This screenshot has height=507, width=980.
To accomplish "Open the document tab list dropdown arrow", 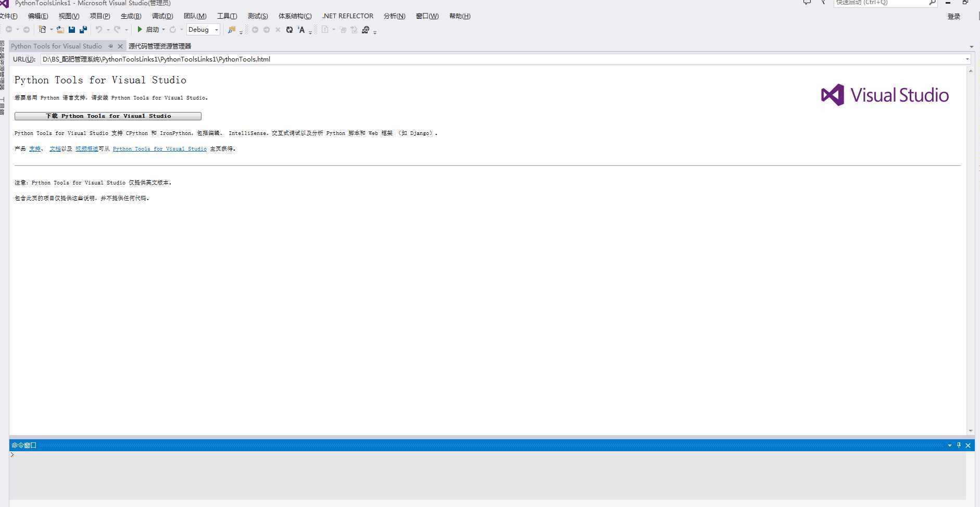I will (972, 47).
